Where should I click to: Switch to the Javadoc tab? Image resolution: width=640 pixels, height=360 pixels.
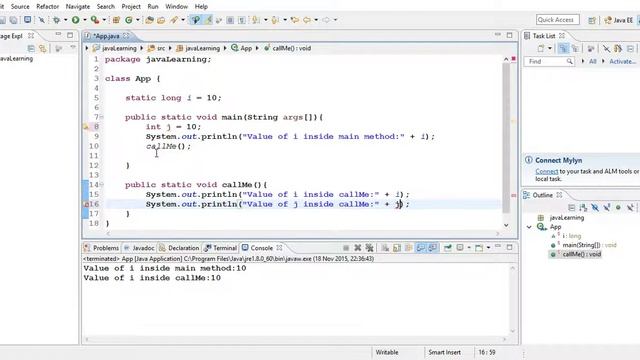click(x=139, y=248)
